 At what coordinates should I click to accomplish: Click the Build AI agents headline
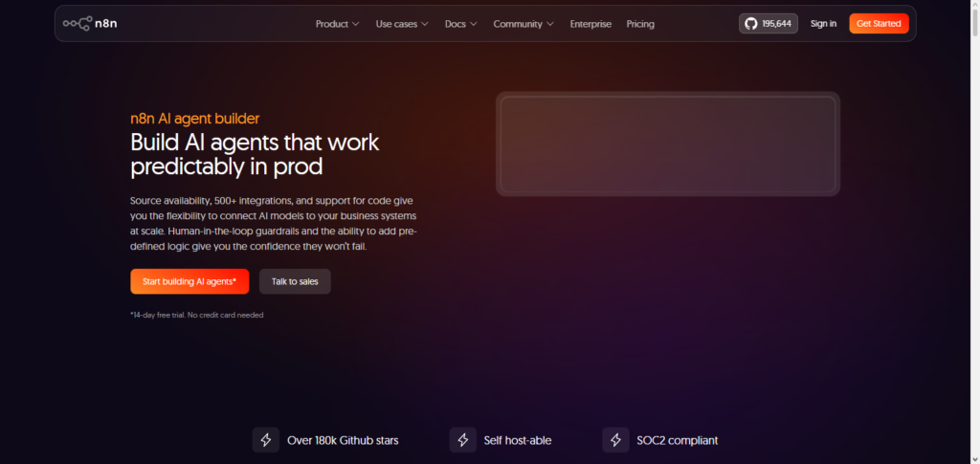click(x=255, y=154)
